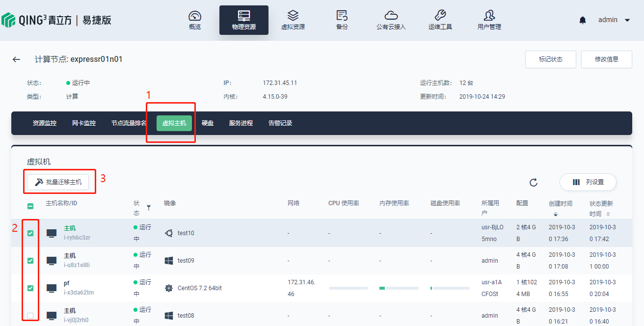Screen dimensions: 644x326
Task: Open the 状态 column filter funnel
Action: (x=149, y=208)
